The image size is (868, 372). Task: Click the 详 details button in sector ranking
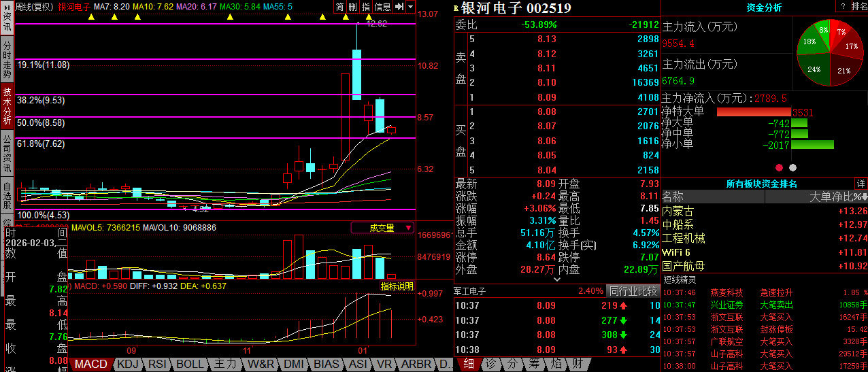point(861,184)
